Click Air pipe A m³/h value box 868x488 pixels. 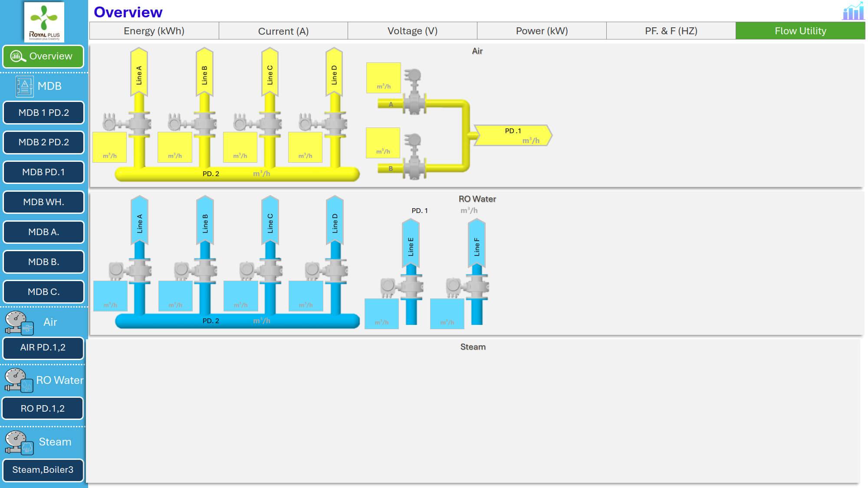[x=383, y=78]
